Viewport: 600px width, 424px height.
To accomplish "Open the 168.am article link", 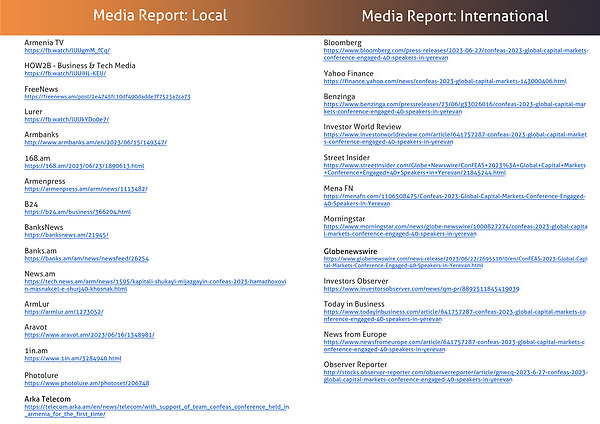I will [84, 166].
